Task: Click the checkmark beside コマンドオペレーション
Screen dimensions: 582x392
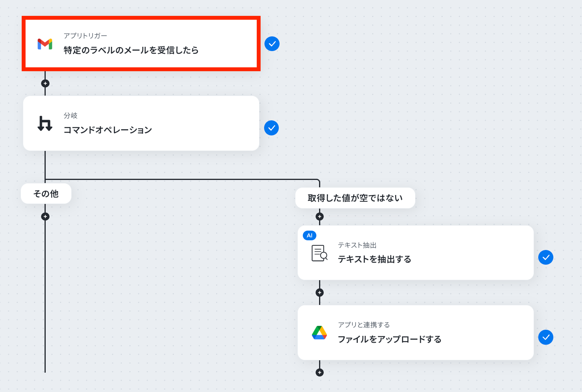Action: (x=271, y=128)
